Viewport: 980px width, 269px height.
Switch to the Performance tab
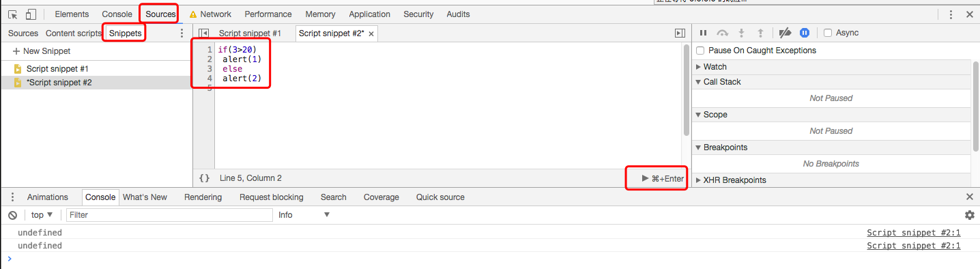point(268,14)
